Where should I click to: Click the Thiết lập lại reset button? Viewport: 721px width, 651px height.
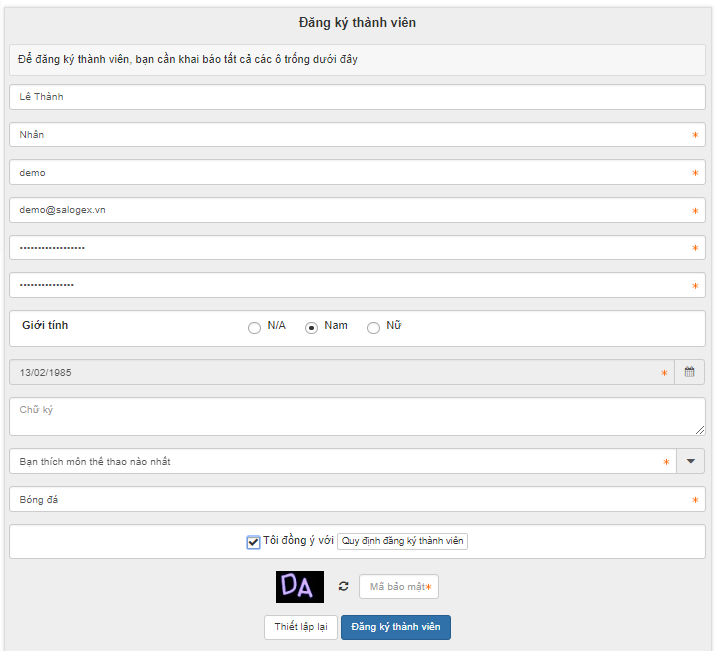click(300, 627)
